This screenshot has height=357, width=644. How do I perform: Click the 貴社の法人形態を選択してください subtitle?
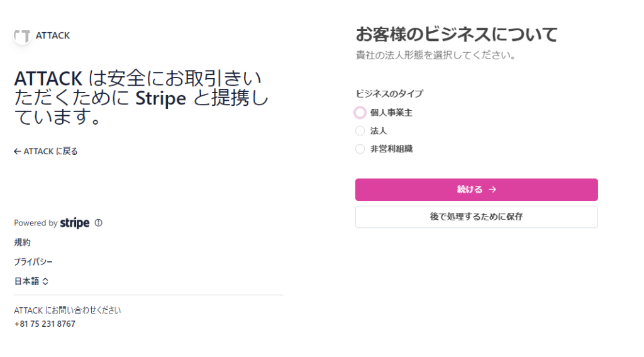(x=436, y=55)
